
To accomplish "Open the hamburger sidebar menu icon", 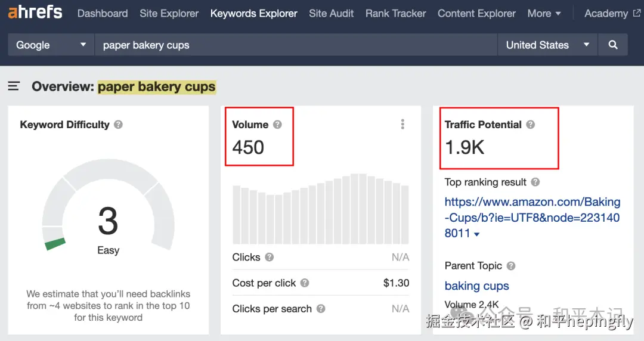I will pyautogui.click(x=14, y=87).
